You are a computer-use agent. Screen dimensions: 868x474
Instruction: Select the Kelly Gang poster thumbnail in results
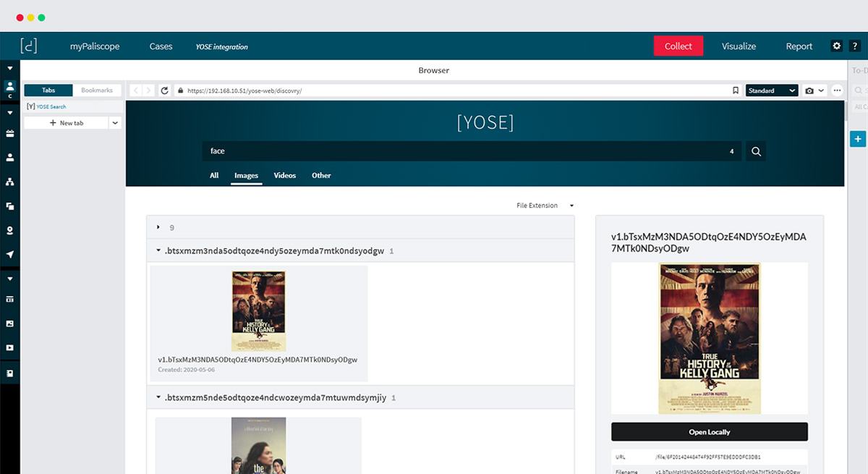[258, 311]
